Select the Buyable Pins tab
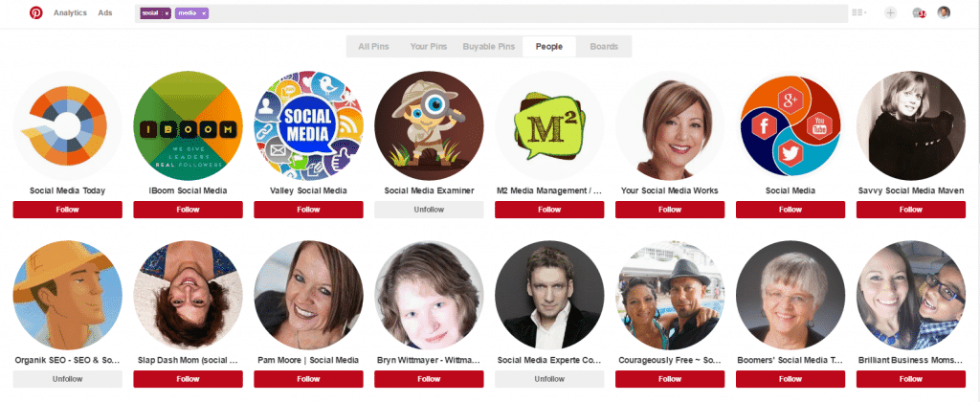 tap(489, 46)
